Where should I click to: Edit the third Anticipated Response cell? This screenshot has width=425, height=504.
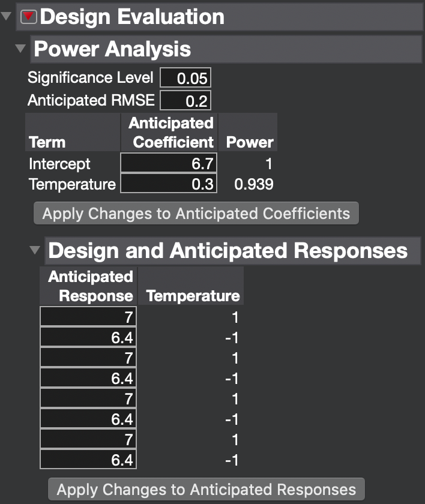(x=88, y=358)
